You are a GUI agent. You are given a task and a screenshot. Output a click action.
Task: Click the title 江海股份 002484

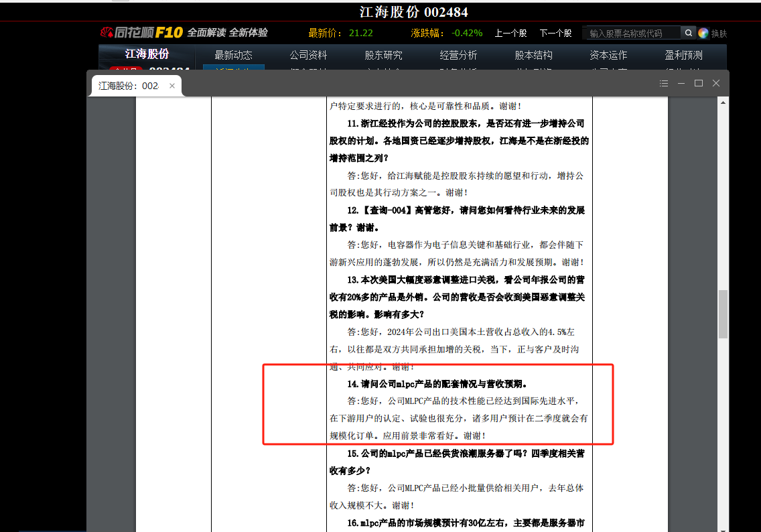[413, 11]
